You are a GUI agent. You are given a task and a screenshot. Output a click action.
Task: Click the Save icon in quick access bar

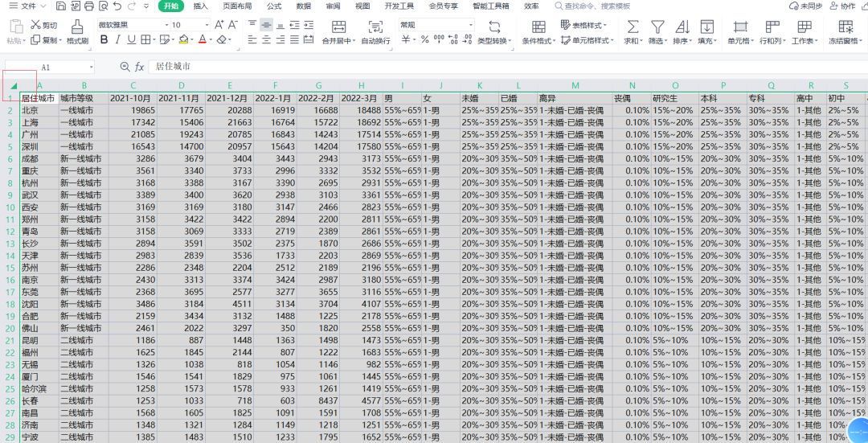(62, 6)
